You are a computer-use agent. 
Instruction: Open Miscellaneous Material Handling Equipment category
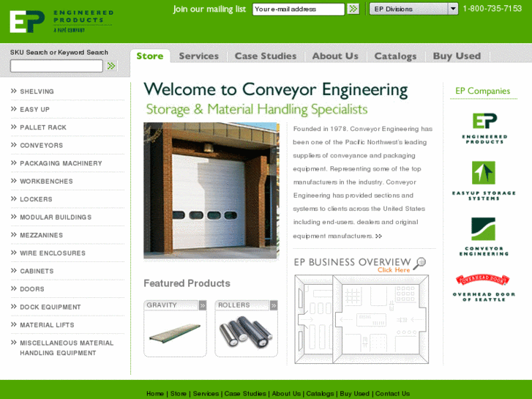67,348
